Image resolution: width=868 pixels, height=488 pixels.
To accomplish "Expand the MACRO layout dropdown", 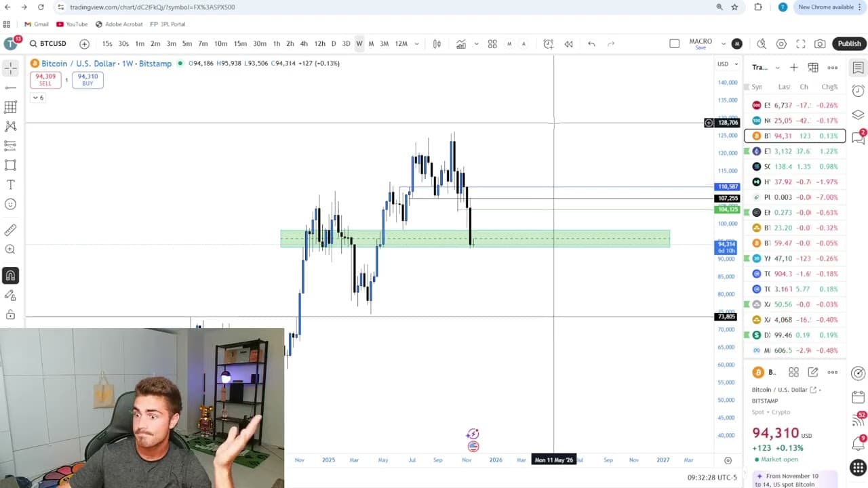I will pyautogui.click(x=724, y=44).
